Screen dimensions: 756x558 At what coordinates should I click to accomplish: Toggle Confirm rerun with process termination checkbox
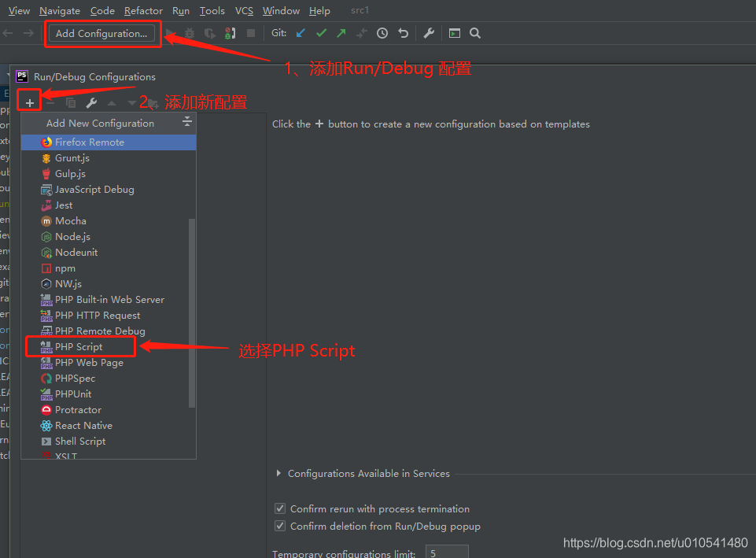280,508
